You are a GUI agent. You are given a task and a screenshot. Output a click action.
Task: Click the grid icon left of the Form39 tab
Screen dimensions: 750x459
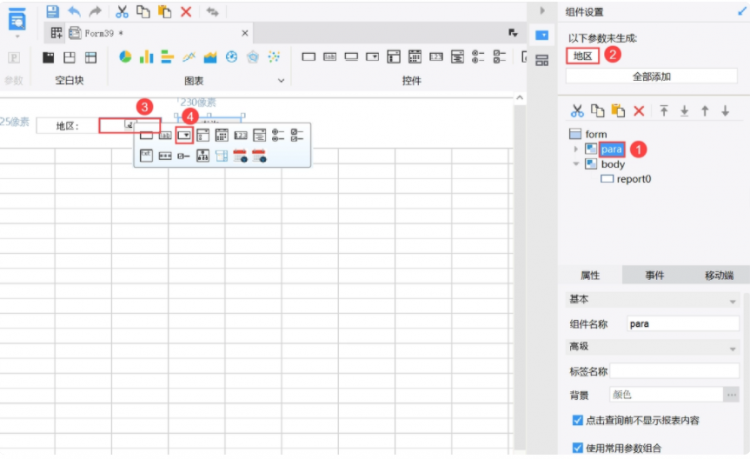56,33
